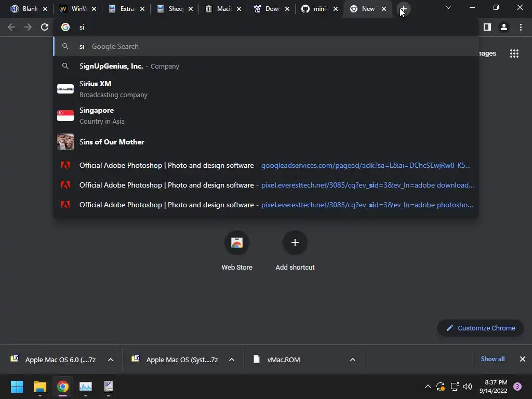The image size is (532, 399).
Task: Click the Mini vMac taskbar icon
Action: pyautogui.click(x=108, y=387)
